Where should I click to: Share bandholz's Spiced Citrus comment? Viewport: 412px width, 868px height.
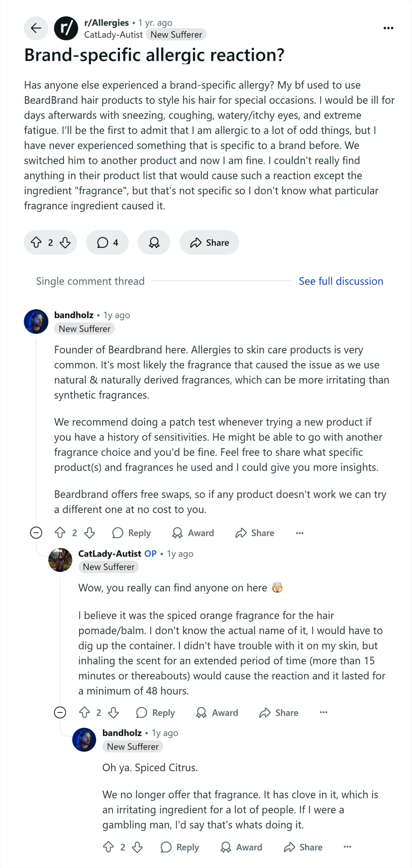302,847
